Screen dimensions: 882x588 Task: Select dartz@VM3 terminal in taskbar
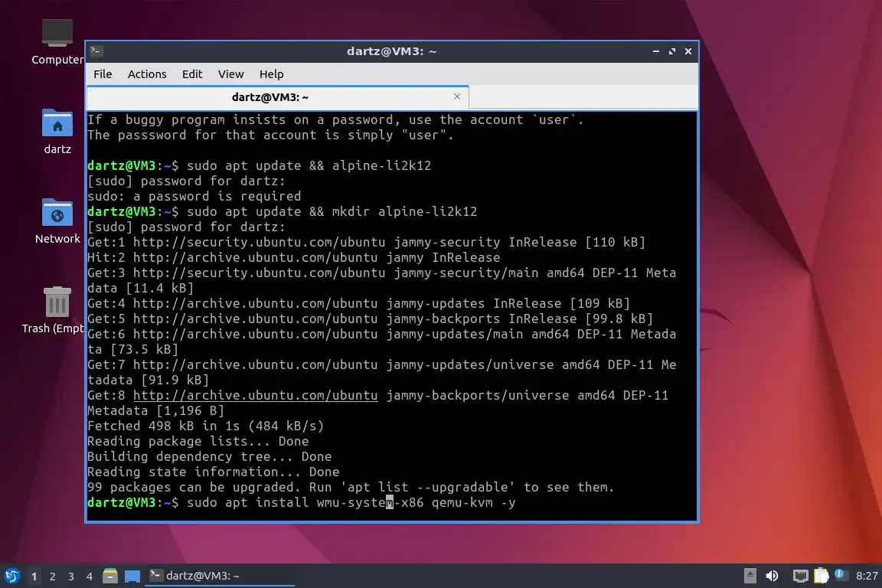(x=220, y=576)
